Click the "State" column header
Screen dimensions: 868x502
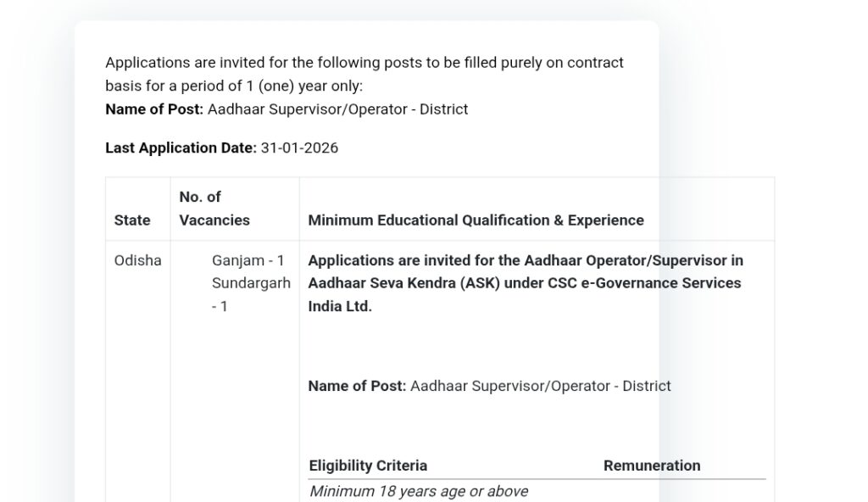point(132,220)
